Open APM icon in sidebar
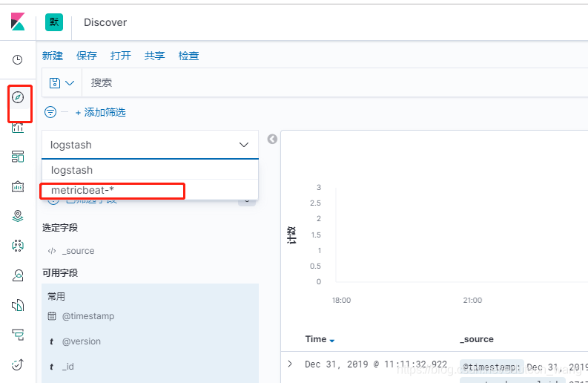 pos(18,335)
